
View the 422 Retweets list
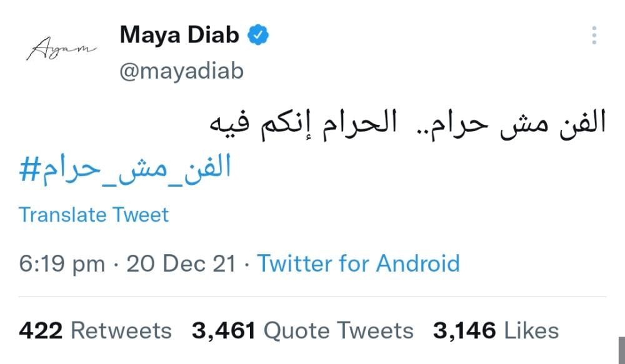coord(95,330)
